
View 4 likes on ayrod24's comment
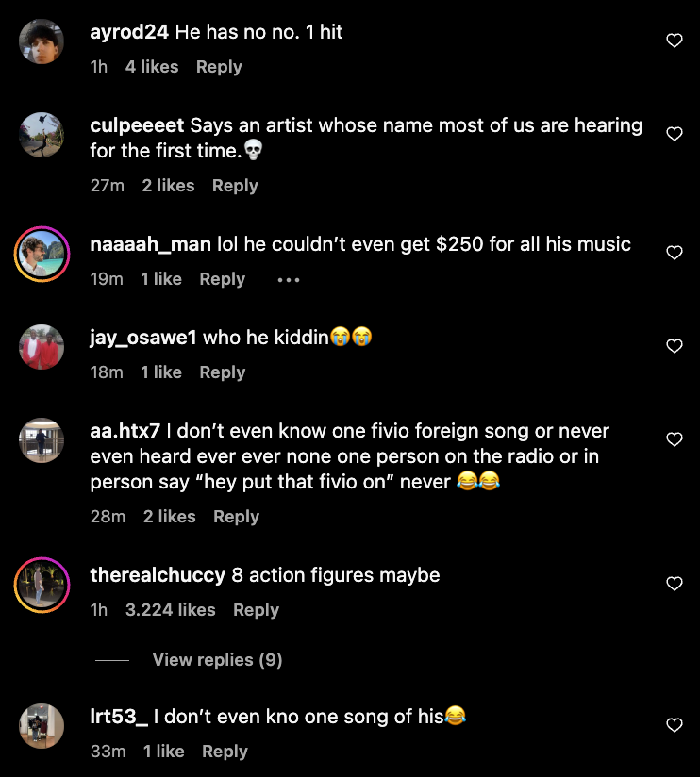pyautogui.click(x=151, y=67)
